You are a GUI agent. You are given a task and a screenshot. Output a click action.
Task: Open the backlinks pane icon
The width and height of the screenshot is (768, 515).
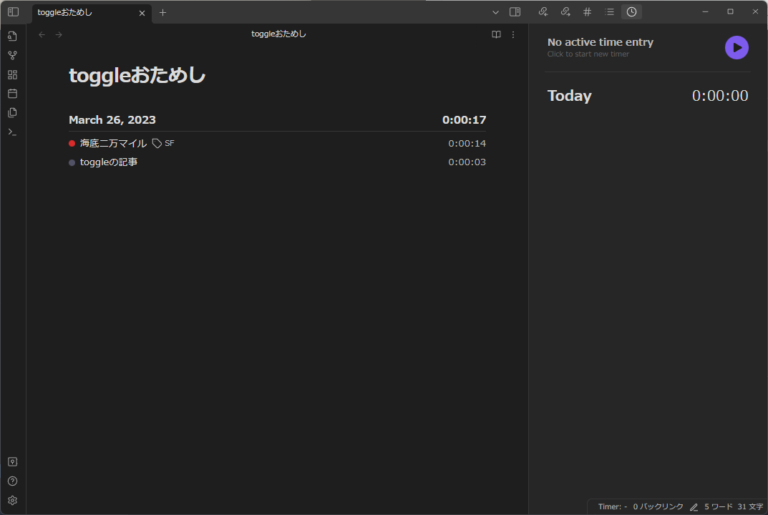tap(543, 12)
